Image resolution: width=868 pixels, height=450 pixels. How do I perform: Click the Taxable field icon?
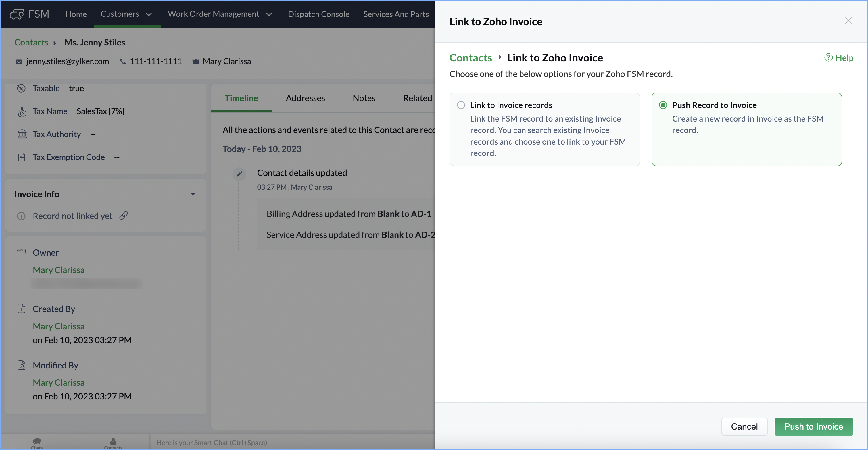[21, 88]
